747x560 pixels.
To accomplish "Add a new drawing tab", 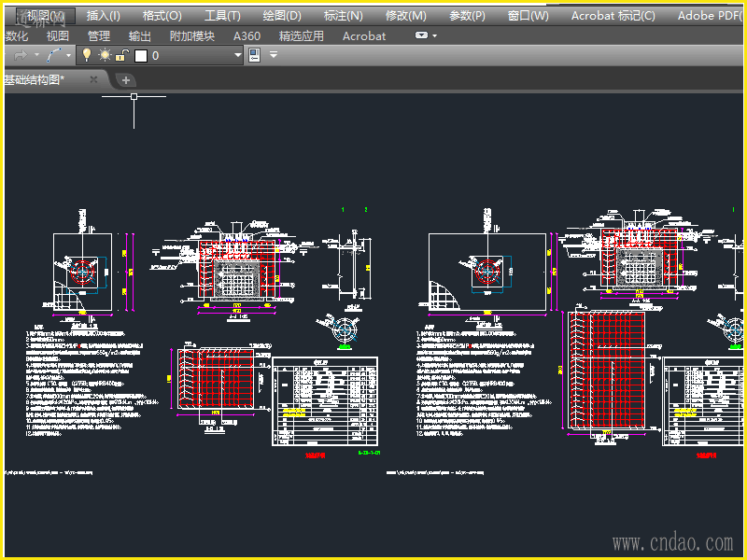I will pyautogui.click(x=126, y=80).
